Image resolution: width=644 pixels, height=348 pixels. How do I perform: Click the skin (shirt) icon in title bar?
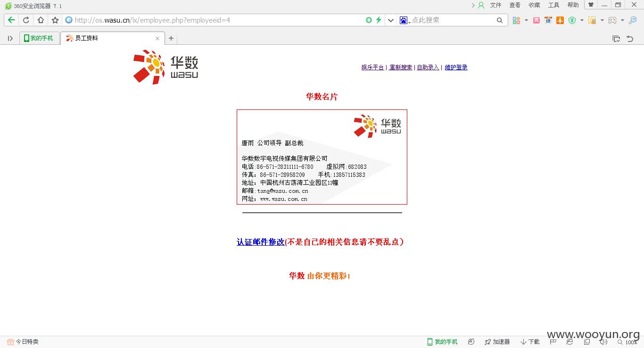[591, 5]
